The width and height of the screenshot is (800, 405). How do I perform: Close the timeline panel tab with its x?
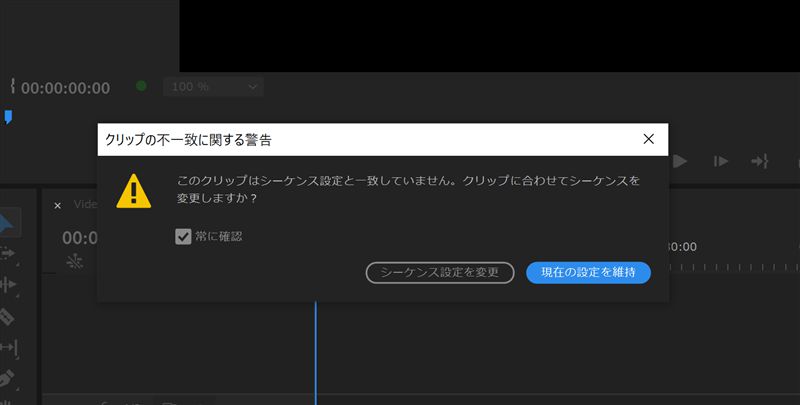point(57,205)
